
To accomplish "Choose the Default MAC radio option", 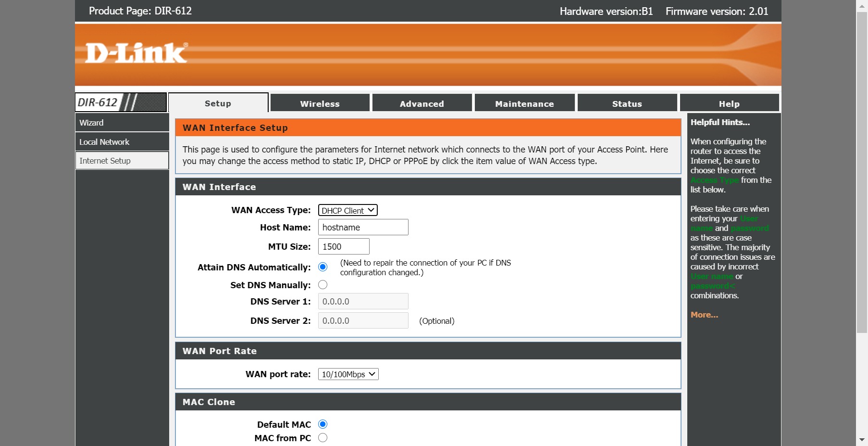I will pyautogui.click(x=323, y=424).
